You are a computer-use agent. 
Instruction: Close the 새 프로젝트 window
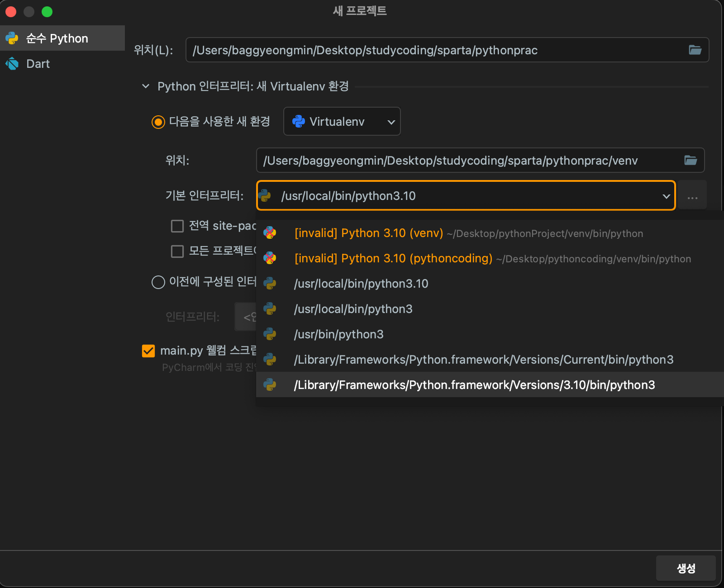click(11, 11)
